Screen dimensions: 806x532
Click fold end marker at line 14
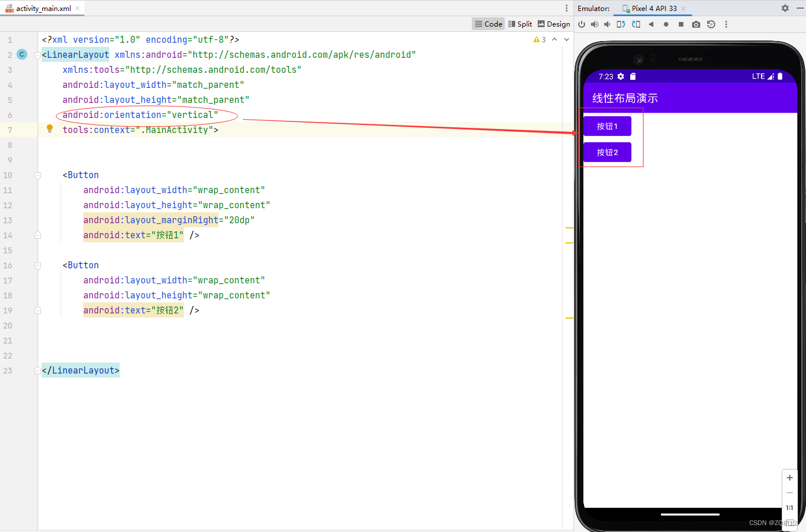pos(38,235)
